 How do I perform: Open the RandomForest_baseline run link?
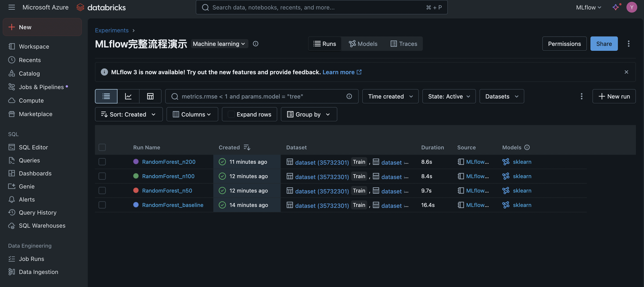[x=173, y=205]
